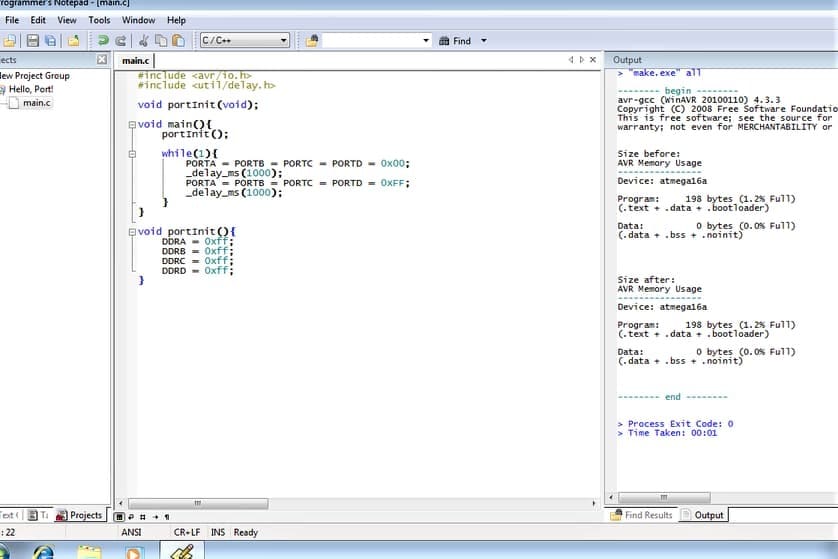Select main.c in the project tree
Screen dimensions: 838x559
pyautogui.click(x=37, y=103)
